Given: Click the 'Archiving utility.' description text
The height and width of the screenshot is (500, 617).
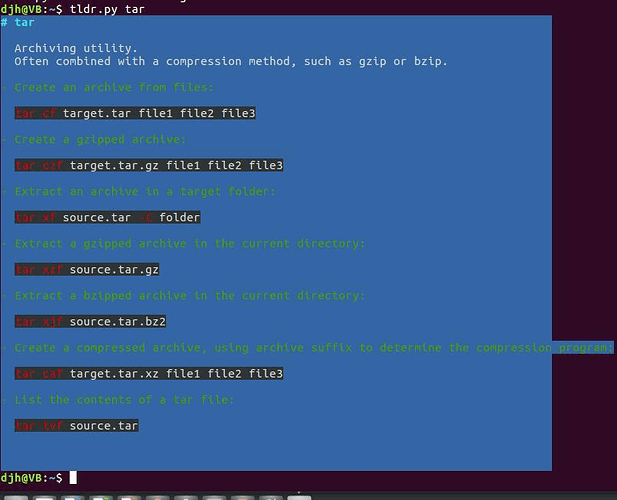Looking at the screenshot, I should pos(76,48).
